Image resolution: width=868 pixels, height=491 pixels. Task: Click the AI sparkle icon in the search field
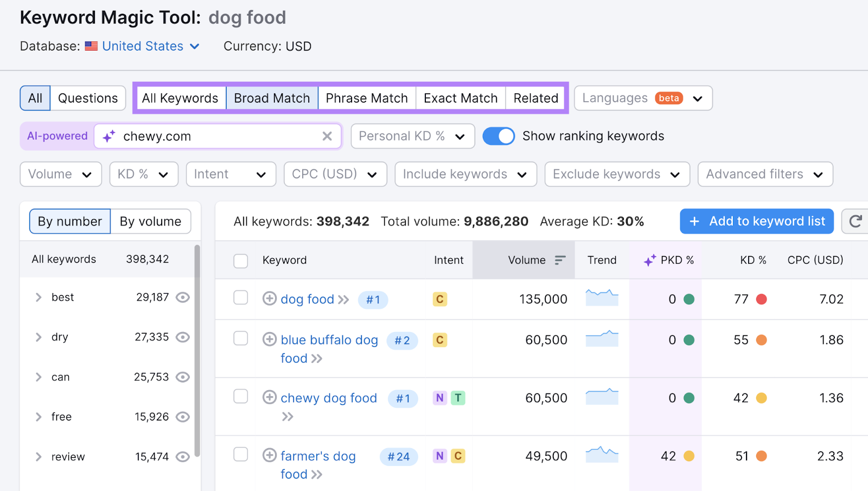(108, 136)
